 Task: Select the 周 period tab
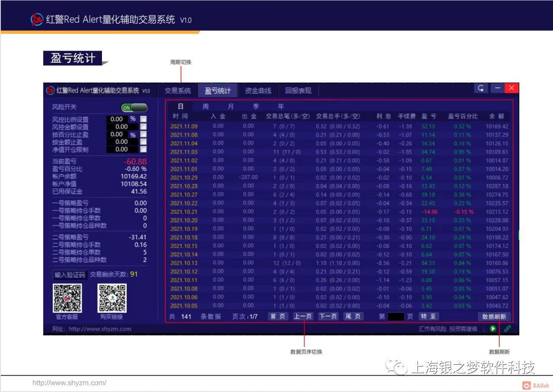[206, 106]
